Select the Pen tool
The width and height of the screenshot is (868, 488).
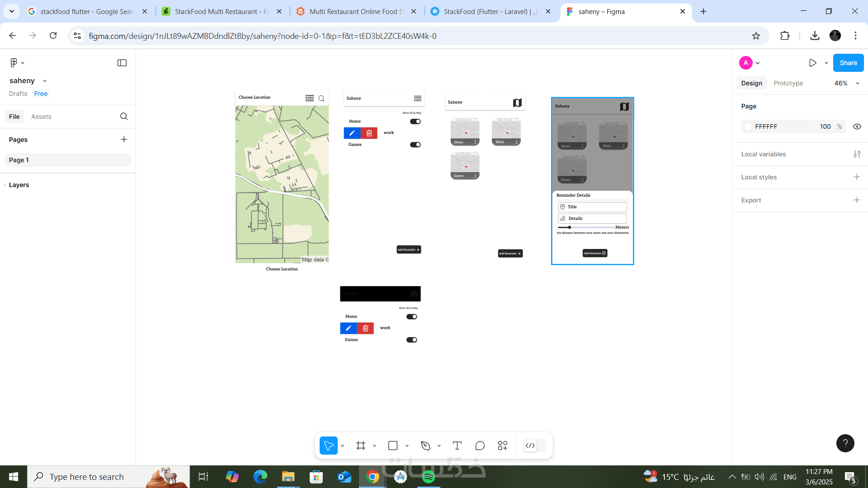click(425, 446)
